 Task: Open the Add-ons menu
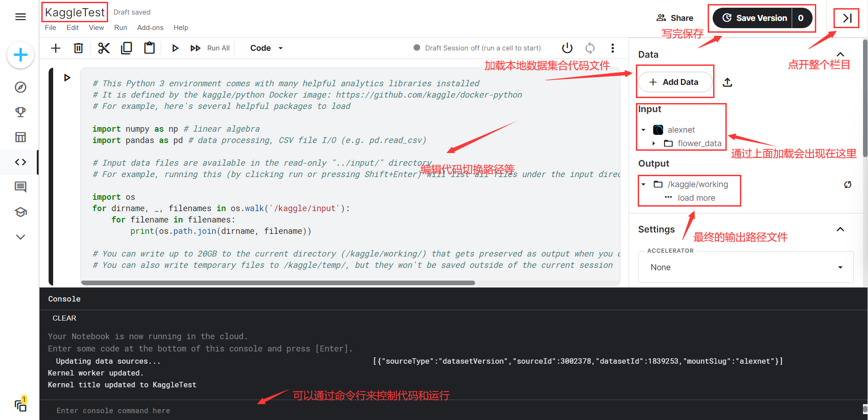click(150, 28)
